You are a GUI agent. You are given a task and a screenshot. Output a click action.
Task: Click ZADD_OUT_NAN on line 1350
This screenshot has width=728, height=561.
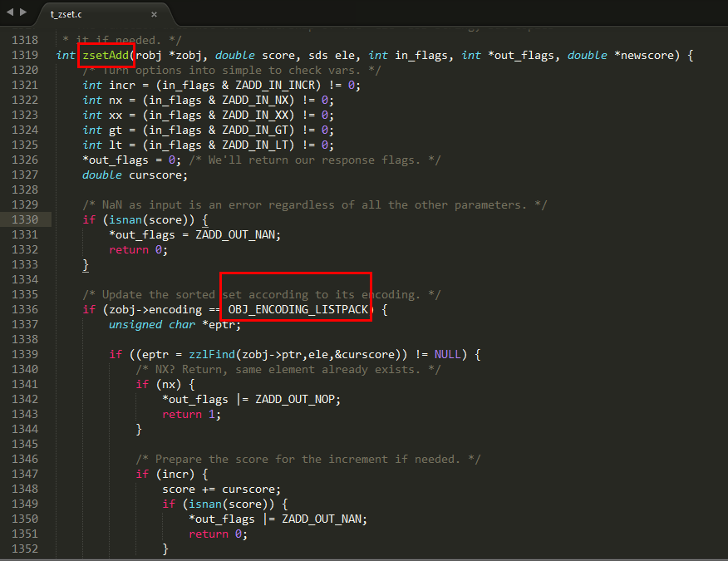click(x=322, y=519)
